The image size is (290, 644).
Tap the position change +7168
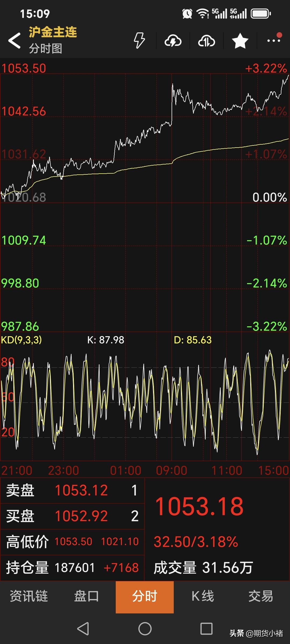[121, 568]
